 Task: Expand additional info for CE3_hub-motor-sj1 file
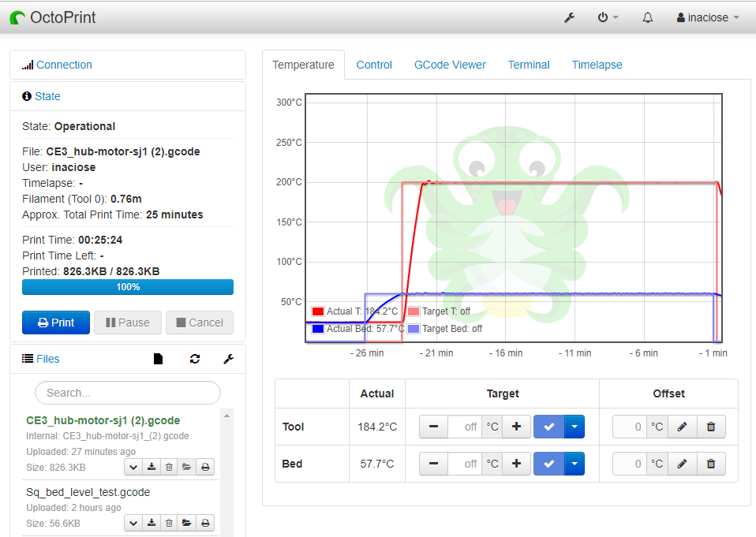point(133,467)
